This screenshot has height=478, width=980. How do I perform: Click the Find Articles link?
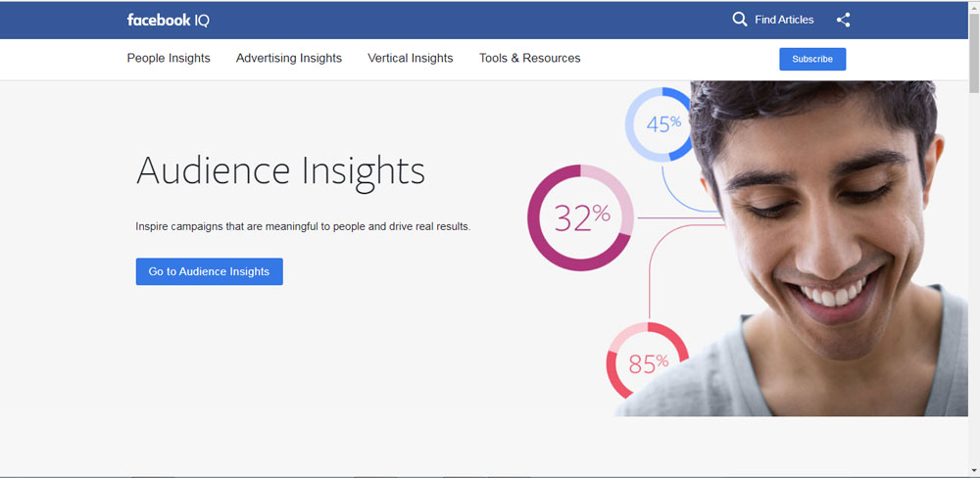784,20
